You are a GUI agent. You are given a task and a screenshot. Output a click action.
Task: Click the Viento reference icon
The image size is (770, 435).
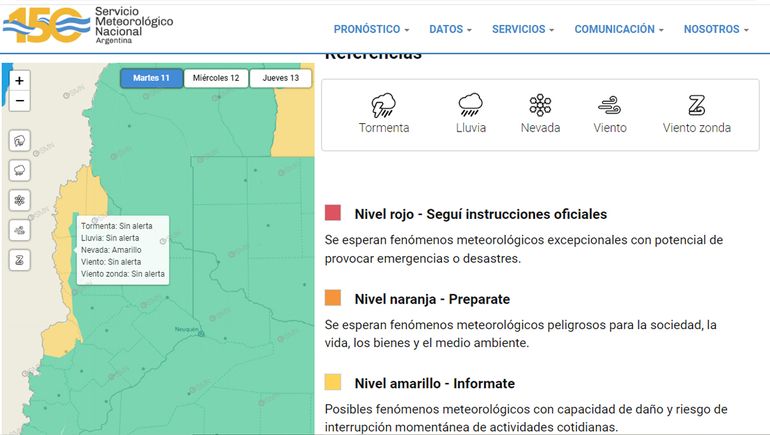(609, 105)
